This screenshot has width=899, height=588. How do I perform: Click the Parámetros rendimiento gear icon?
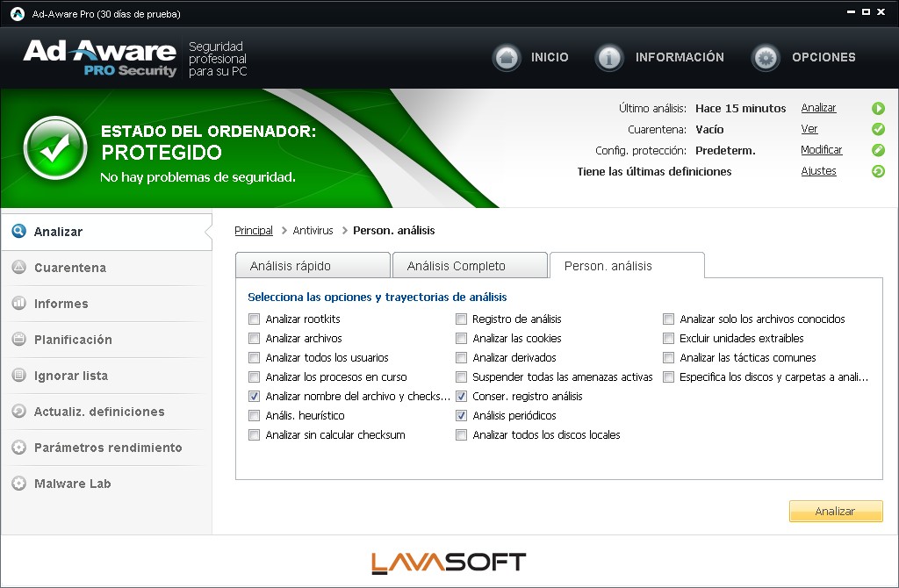(x=19, y=447)
